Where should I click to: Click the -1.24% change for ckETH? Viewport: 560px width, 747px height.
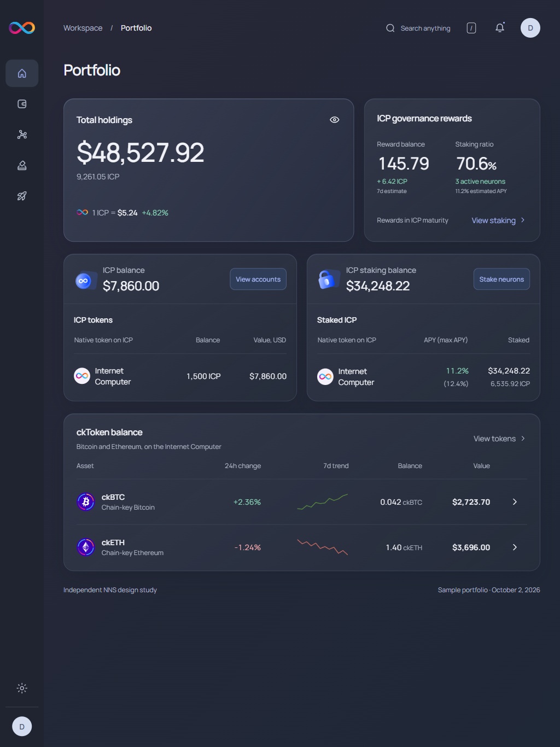[248, 547]
